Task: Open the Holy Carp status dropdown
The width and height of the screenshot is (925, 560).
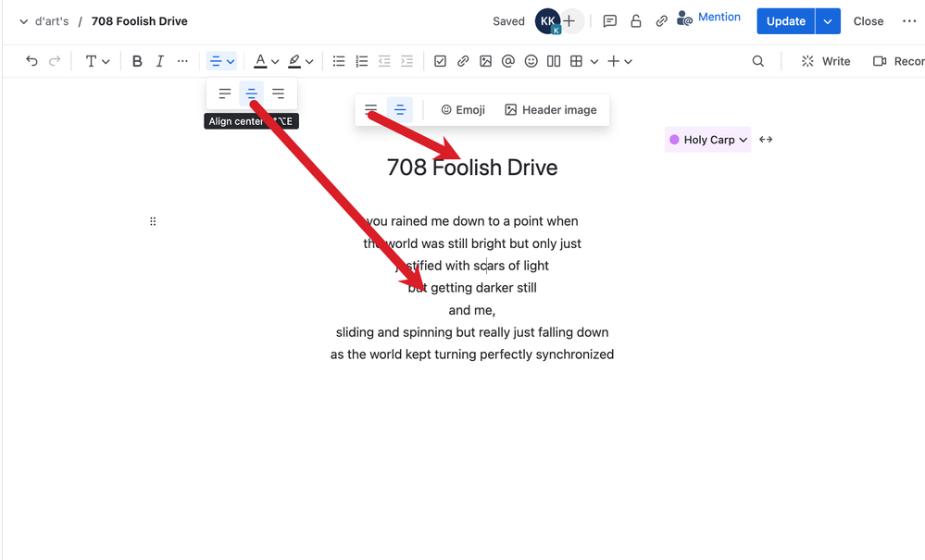Action: [x=708, y=140]
